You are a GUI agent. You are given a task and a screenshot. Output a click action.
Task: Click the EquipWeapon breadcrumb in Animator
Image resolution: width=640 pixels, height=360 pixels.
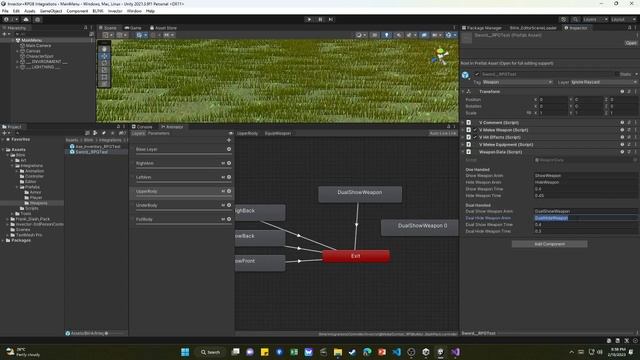tap(278, 133)
